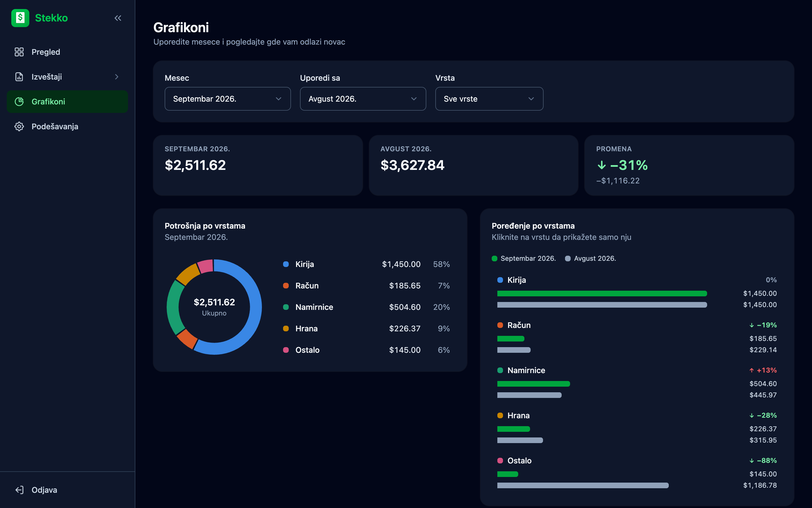Image resolution: width=812 pixels, height=508 pixels.
Task: Click the $229.14 Avgust value for Račun
Action: click(x=763, y=350)
